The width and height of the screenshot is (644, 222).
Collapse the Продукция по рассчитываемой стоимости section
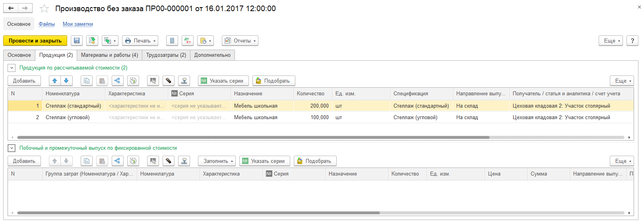point(12,68)
